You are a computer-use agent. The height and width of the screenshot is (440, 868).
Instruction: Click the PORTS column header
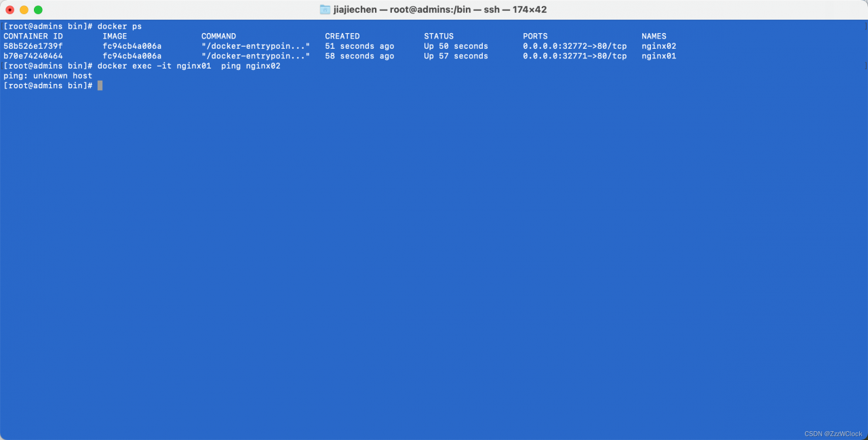535,37
